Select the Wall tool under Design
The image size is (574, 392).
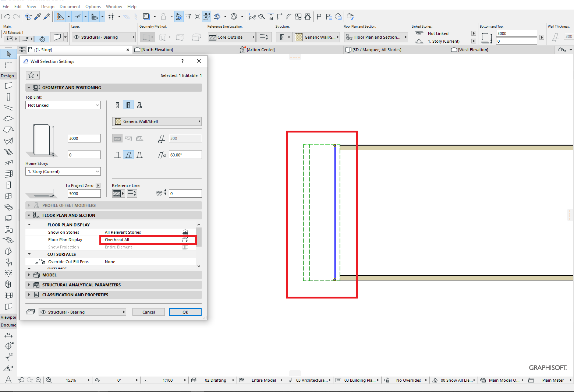[8, 86]
